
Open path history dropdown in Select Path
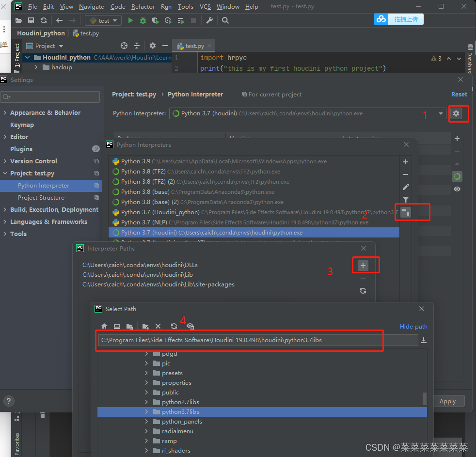424,340
